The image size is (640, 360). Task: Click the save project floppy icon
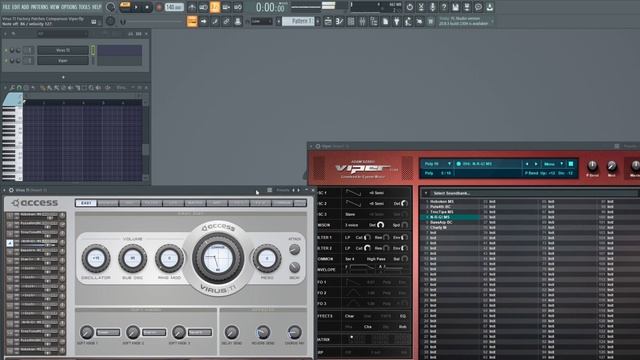tap(455, 7)
